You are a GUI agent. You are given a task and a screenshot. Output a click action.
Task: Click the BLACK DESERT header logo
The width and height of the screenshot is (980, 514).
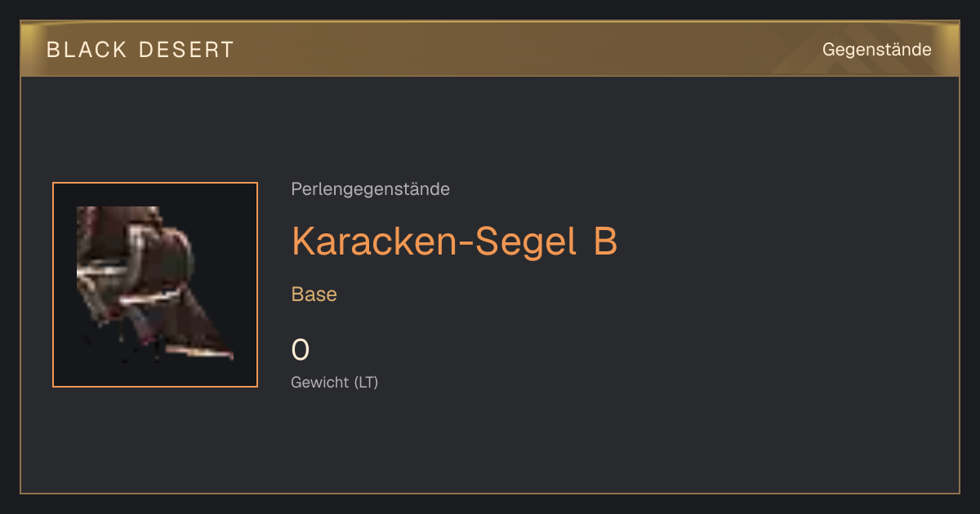click(x=140, y=50)
